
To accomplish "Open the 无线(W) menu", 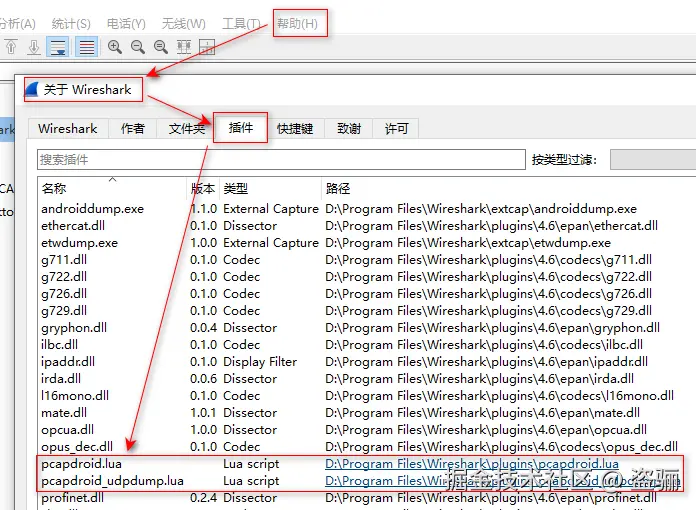I will pos(183,23).
